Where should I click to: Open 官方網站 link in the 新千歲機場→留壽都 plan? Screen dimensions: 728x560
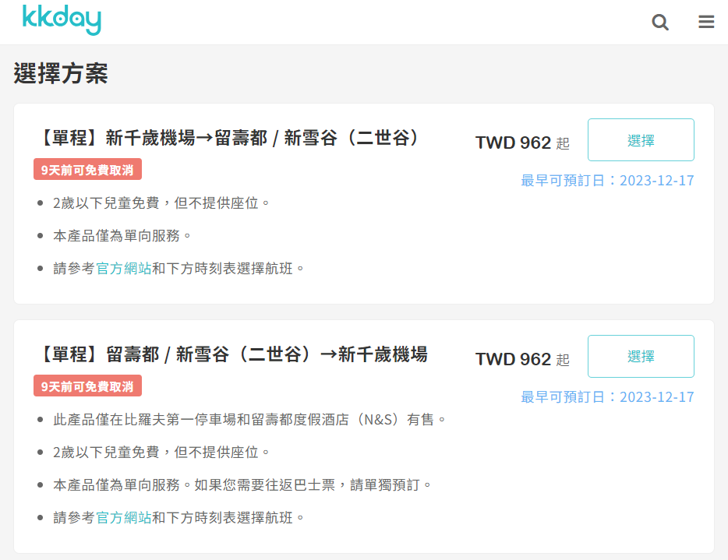(x=123, y=268)
